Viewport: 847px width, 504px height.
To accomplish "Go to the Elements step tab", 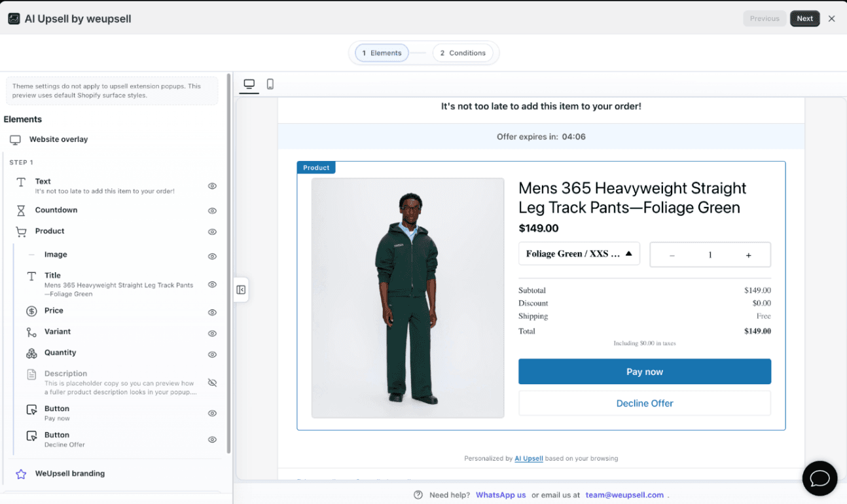I will click(x=382, y=53).
